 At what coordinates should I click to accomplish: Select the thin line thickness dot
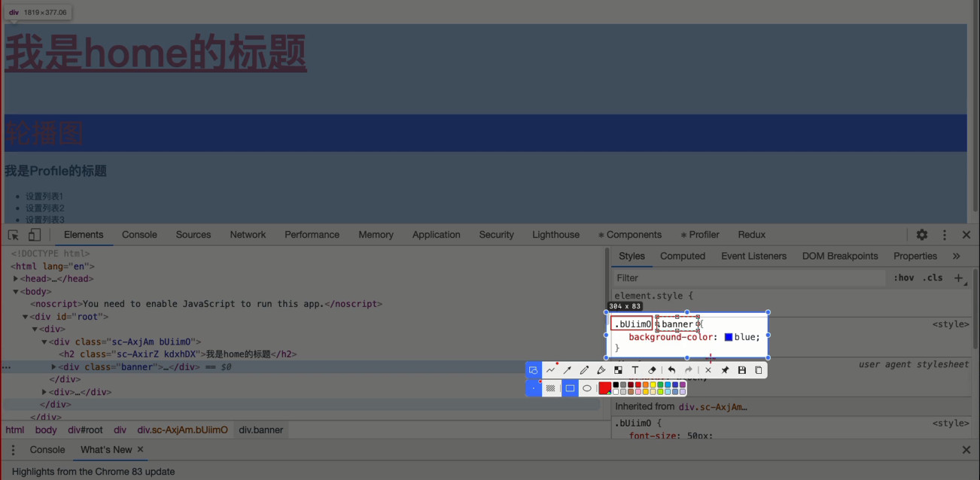(x=534, y=388)
